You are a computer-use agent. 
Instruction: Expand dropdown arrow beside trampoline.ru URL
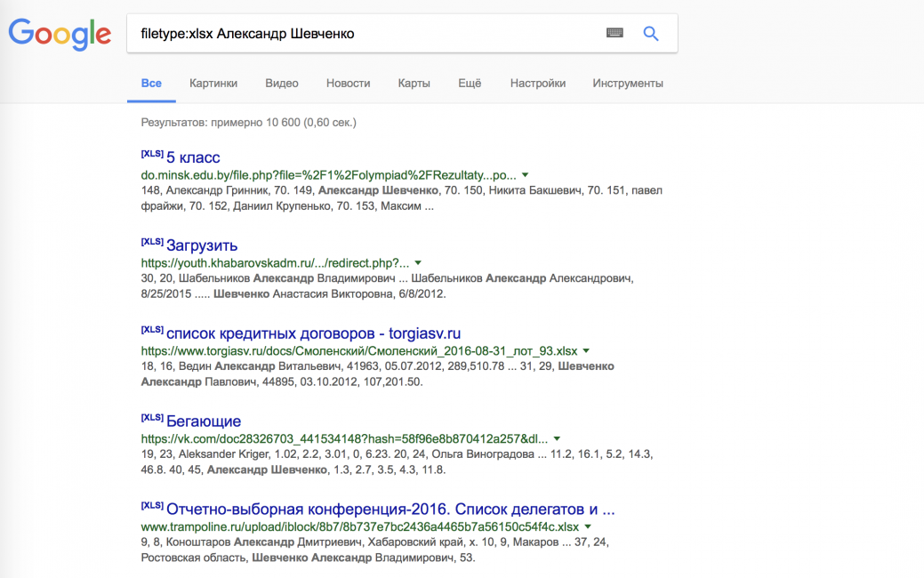pos(588,526)
